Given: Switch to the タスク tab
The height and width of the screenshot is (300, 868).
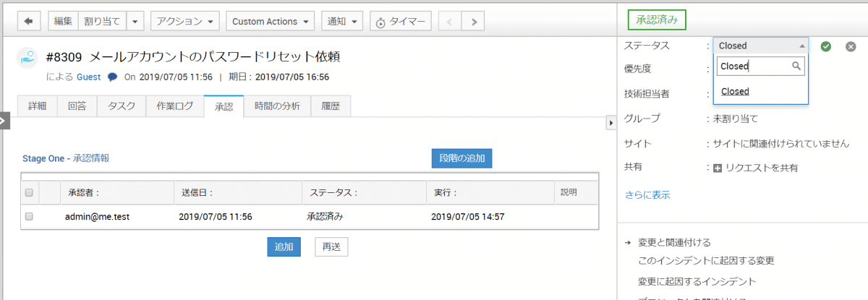Looking at the screenshot, I should [x=122, y=106].
